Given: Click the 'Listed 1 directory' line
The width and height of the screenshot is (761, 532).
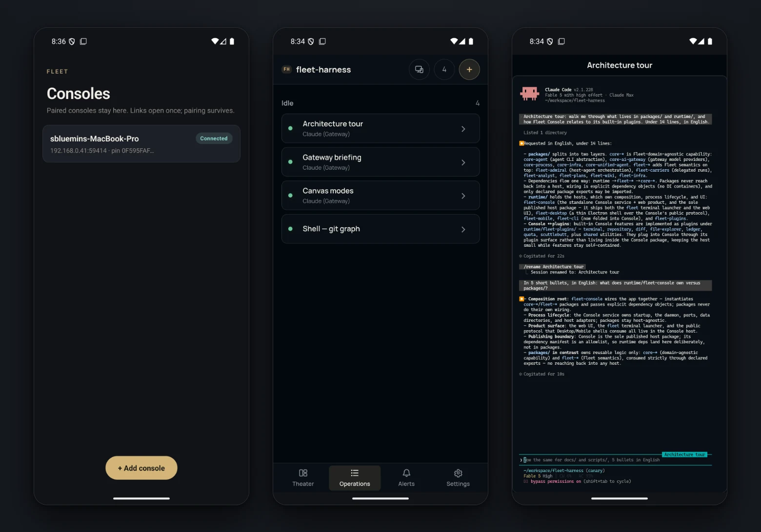Looking at the screenshot, I should pos(545,133).
